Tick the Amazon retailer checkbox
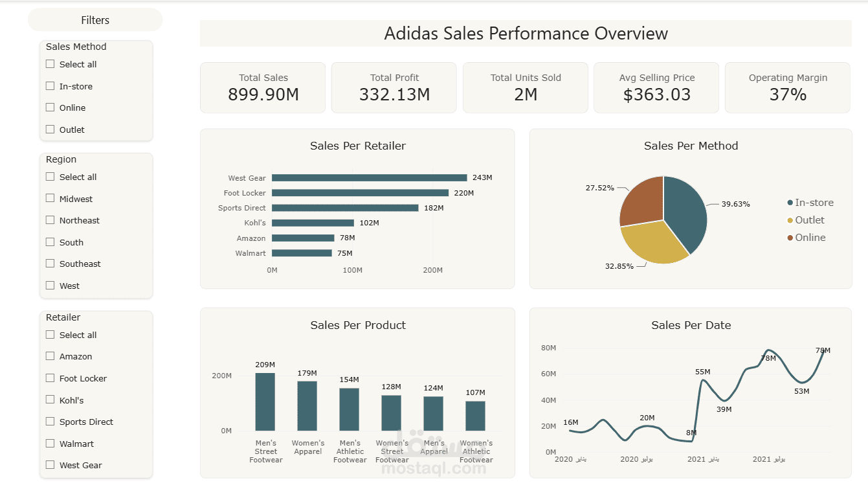 click(50, 356)
